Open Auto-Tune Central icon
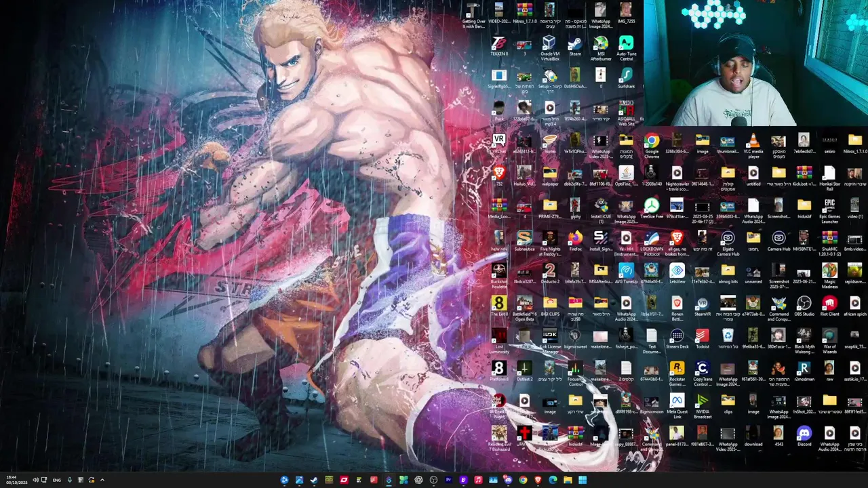868x488 pixels. (x=626, y=49)
